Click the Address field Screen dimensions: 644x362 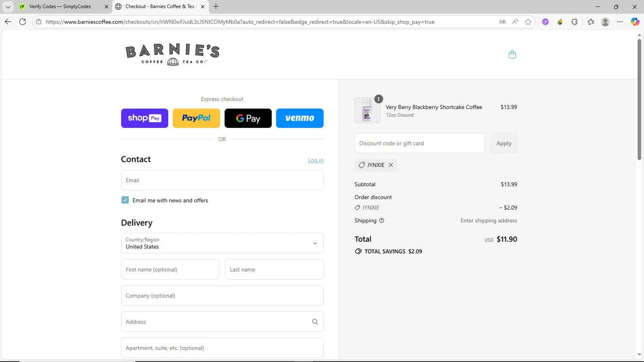pos(222,322)
